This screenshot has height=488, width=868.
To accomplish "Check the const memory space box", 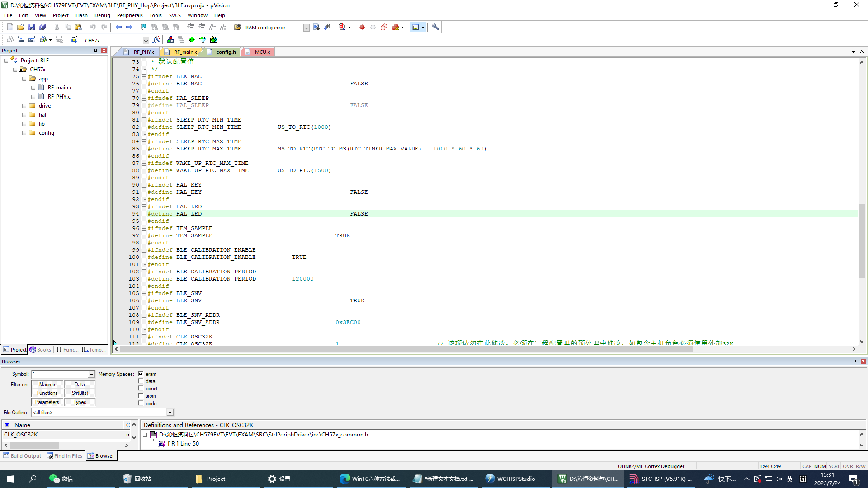I will [141, 389].
